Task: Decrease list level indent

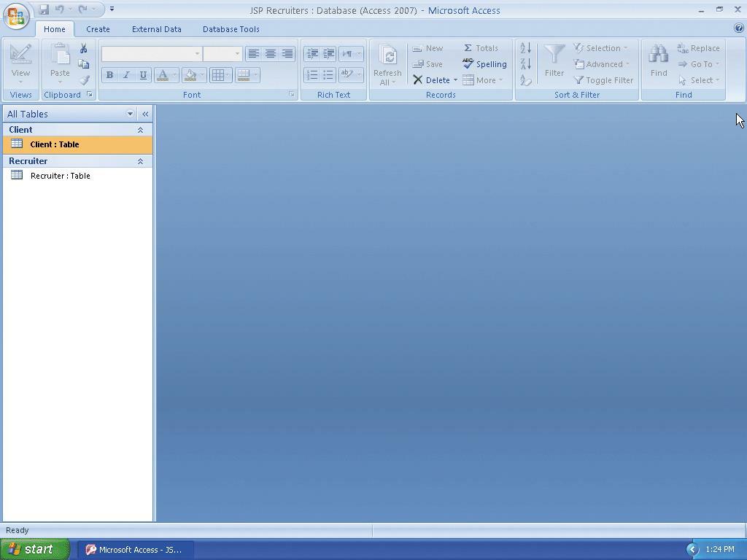Action: pyautogui.click(x=312, y=54)
